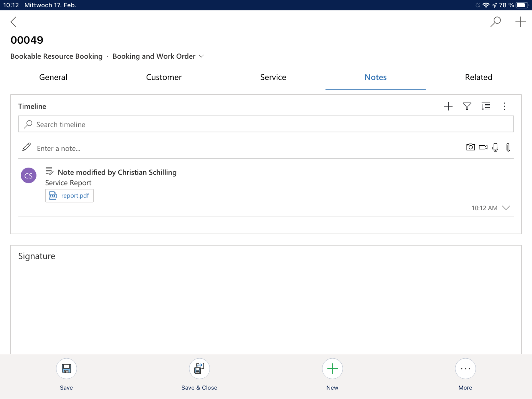
Task: Open search with magnifier icon
Action: 496,22
